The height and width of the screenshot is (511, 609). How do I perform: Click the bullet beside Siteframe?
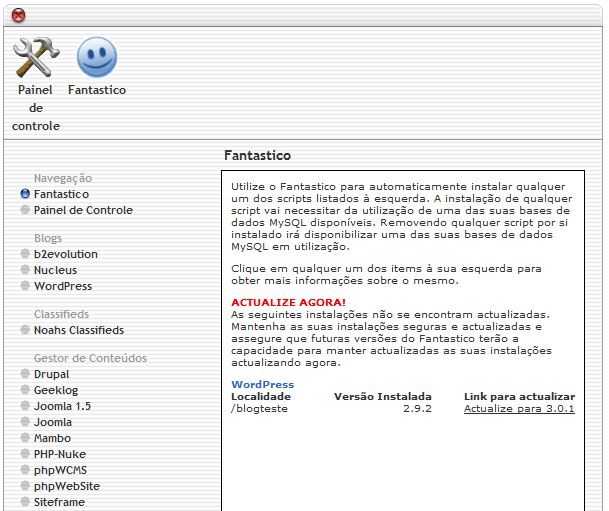pyautogui.click(x=25, y=501)
